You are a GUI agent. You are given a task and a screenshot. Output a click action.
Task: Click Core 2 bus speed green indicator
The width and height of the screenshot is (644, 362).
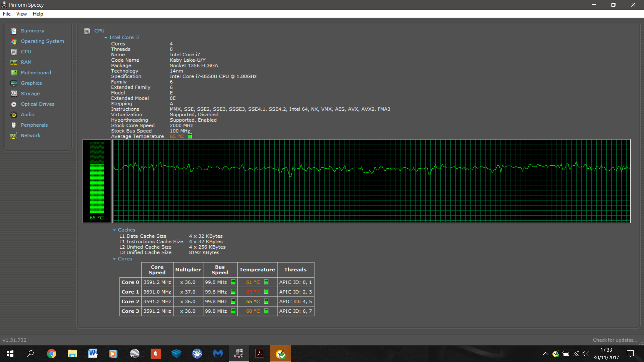coord(233,301)
